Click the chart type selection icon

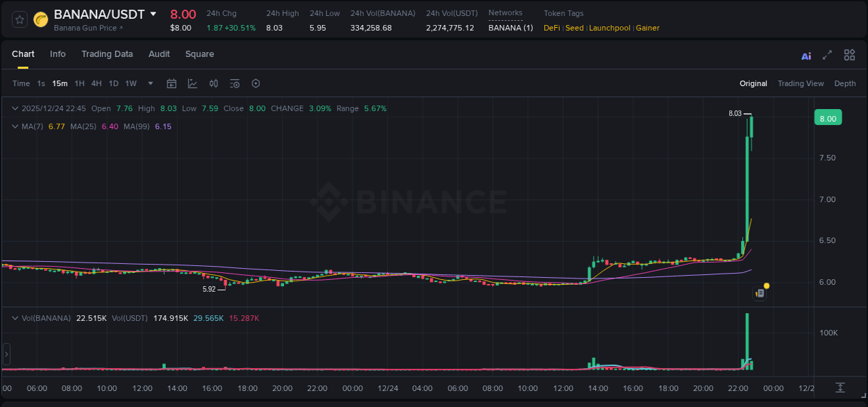pos(192,83)
